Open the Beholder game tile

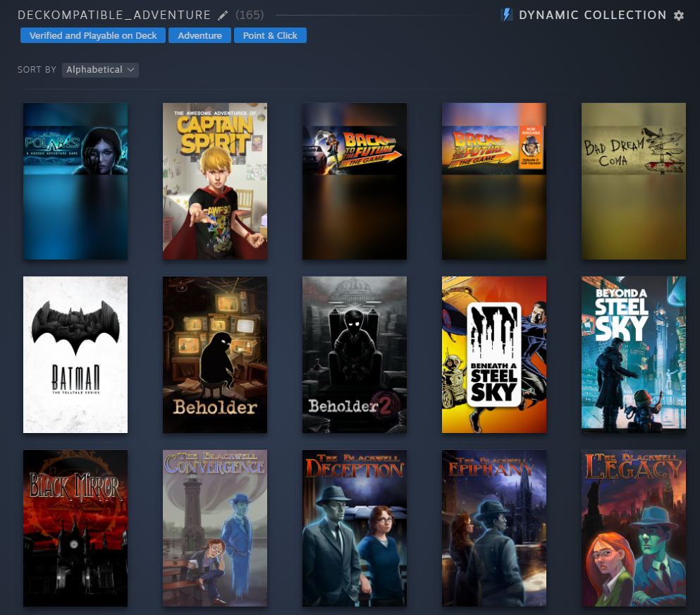click(x=215, y=355)
